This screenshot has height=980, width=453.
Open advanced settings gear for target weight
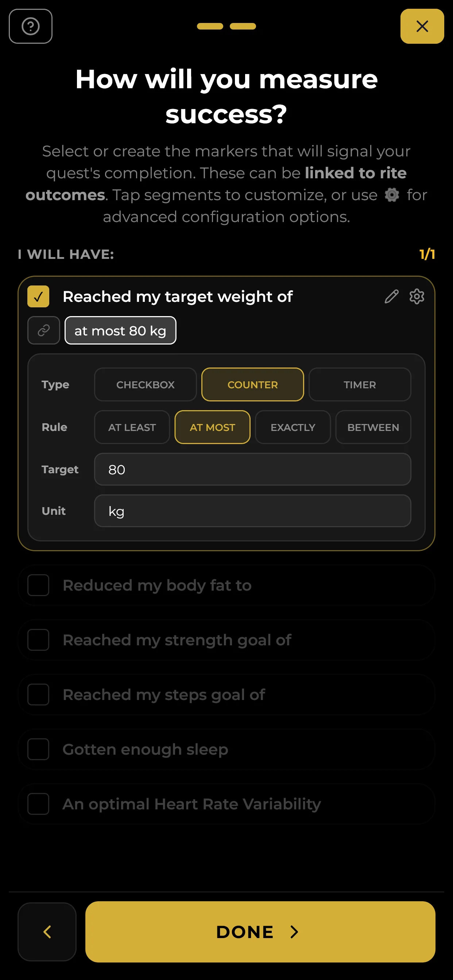[417, 296]
